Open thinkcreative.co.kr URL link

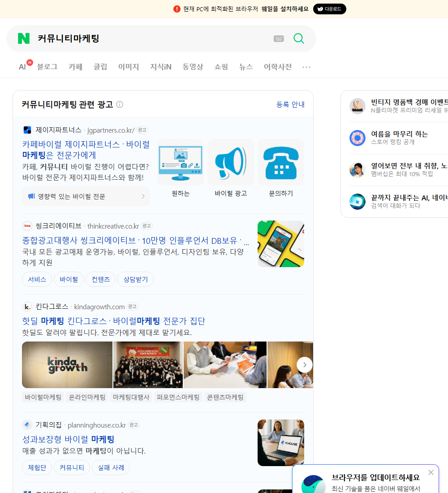point(113,226)
